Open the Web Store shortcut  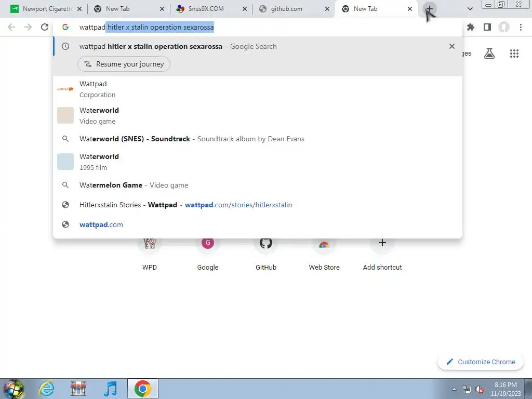pos(324,255)
